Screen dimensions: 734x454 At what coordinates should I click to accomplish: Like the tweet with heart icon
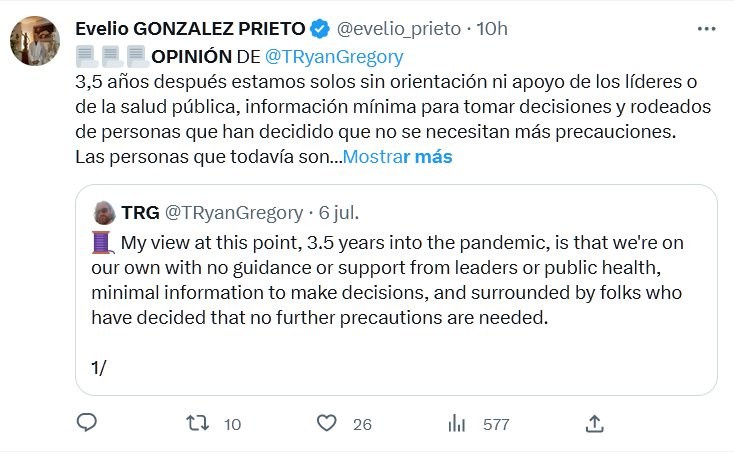coord(326,424)
